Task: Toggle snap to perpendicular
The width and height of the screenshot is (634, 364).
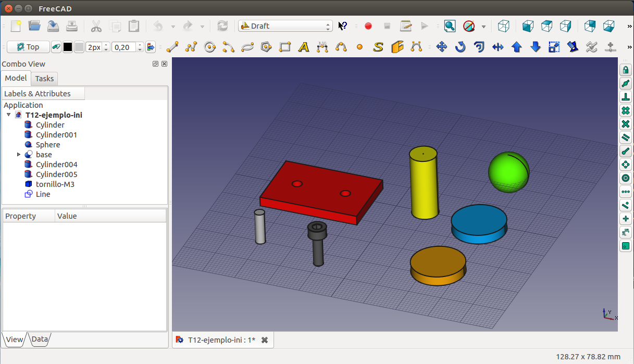Action: (x=626, y=97)
